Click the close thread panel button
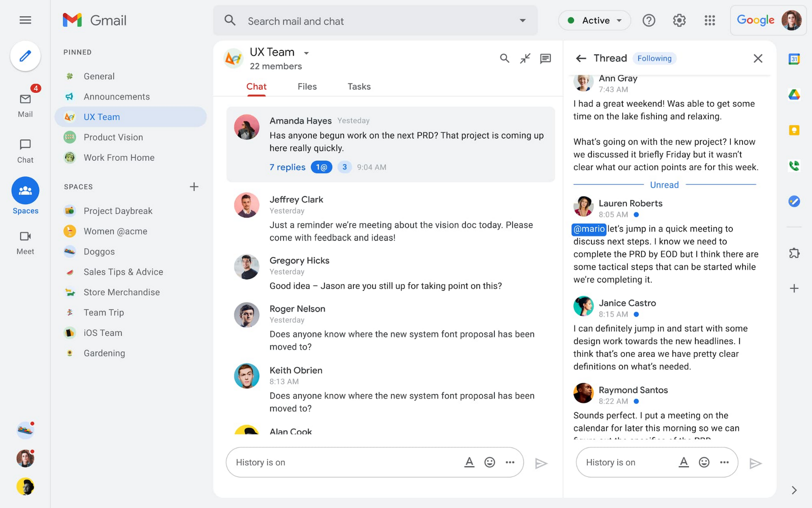Screen dimensions: 812x508 point(758,58)
